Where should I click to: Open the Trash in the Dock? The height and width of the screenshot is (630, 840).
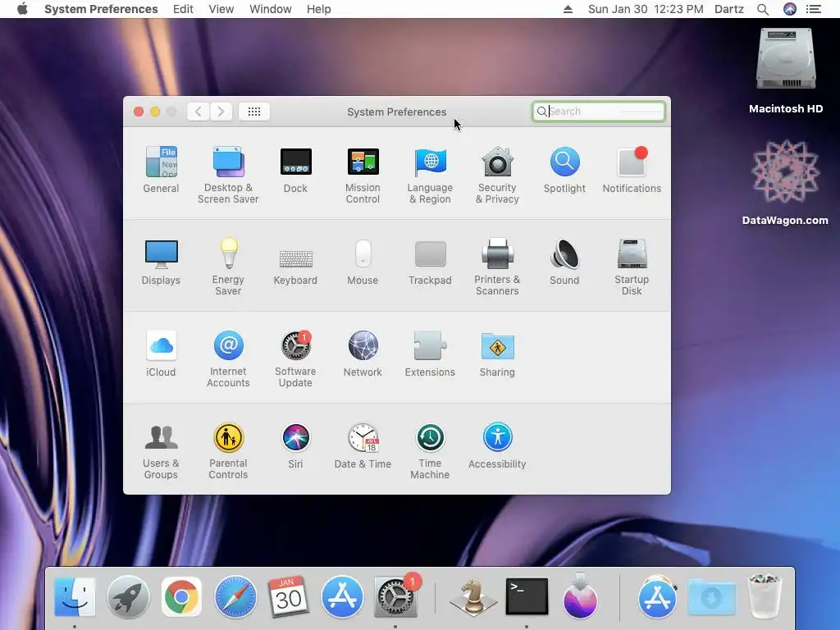click(x=765, y=596)
